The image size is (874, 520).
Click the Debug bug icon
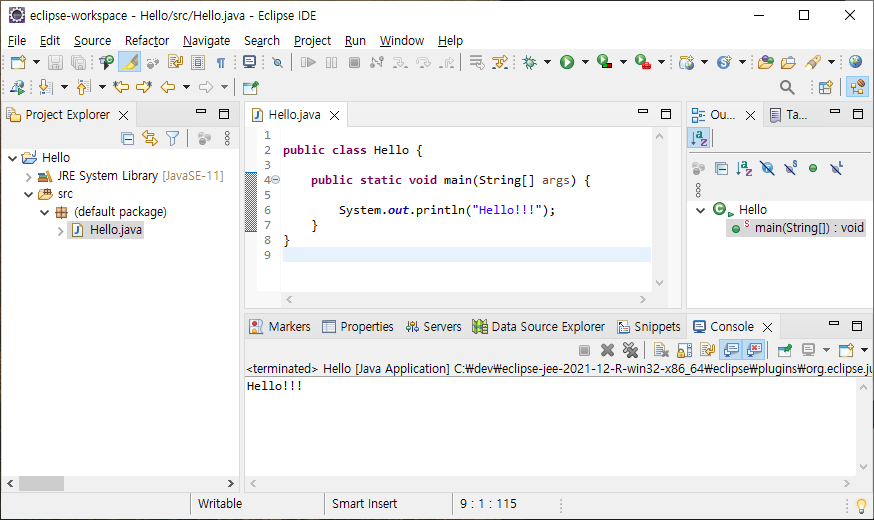coord(530,62)
